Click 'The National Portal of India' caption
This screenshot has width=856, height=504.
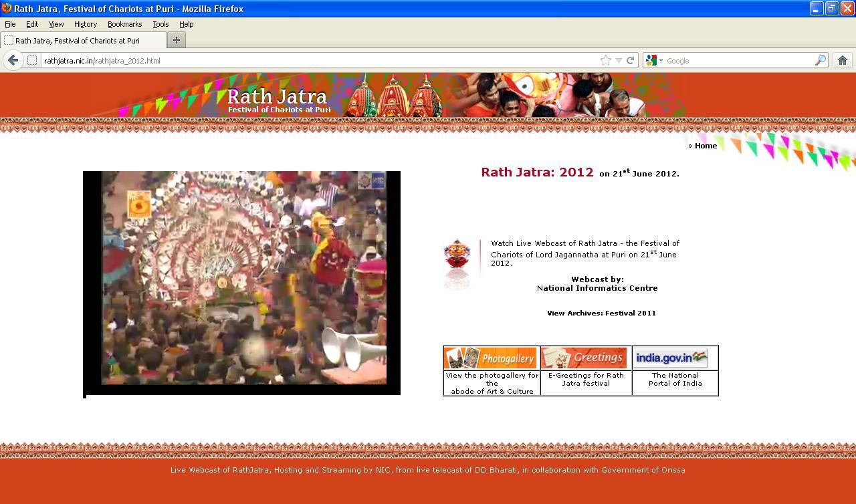pyautogui.click(x=675, y=379)
